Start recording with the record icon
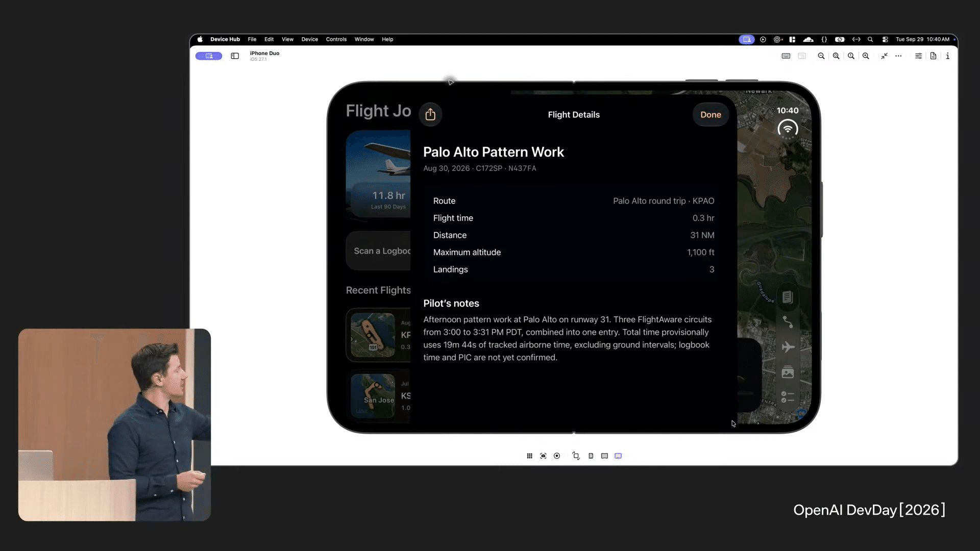Viewport: 980px width, 551px height. coord(557,456)
